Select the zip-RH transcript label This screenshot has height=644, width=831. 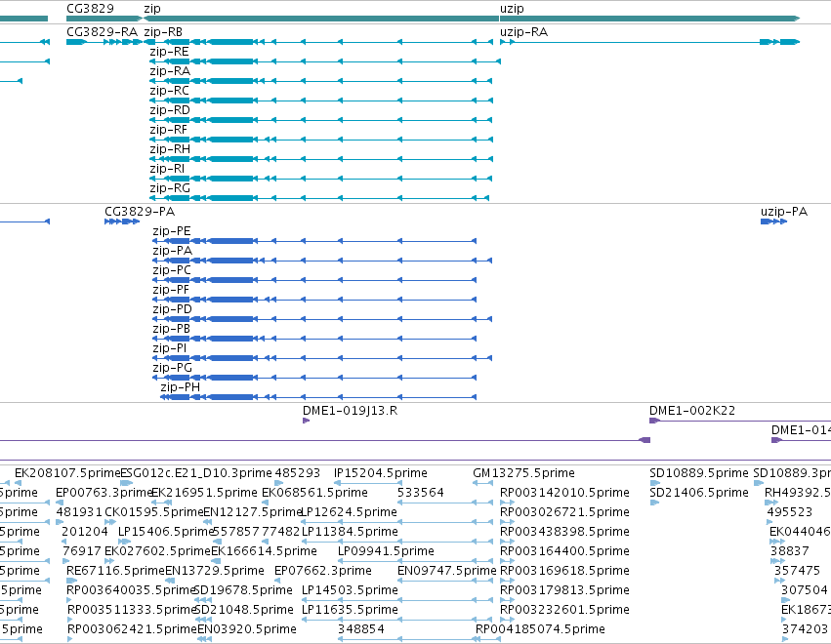click(170, 149)
